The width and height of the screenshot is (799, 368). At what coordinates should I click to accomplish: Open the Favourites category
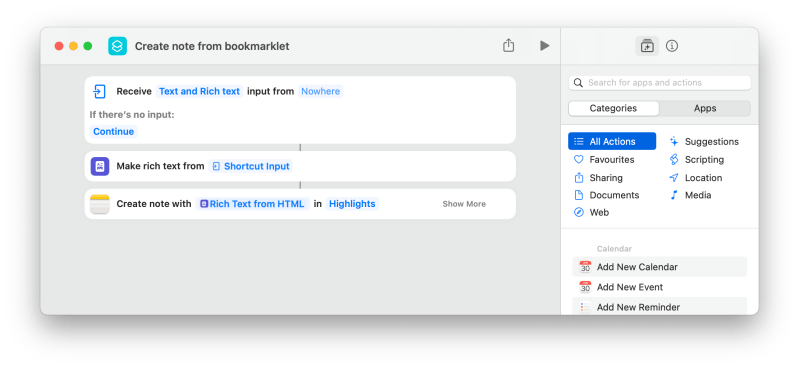click(x=612, y=160)
